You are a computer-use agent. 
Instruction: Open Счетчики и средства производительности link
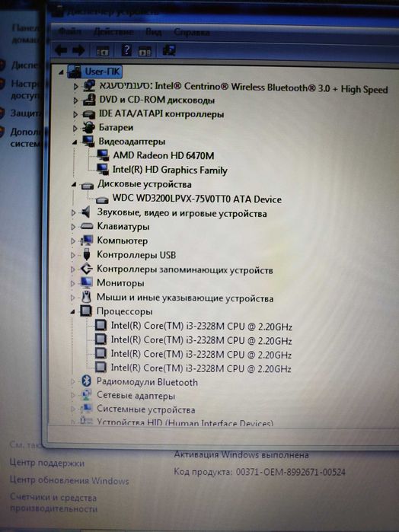click(x=53, y=503)
